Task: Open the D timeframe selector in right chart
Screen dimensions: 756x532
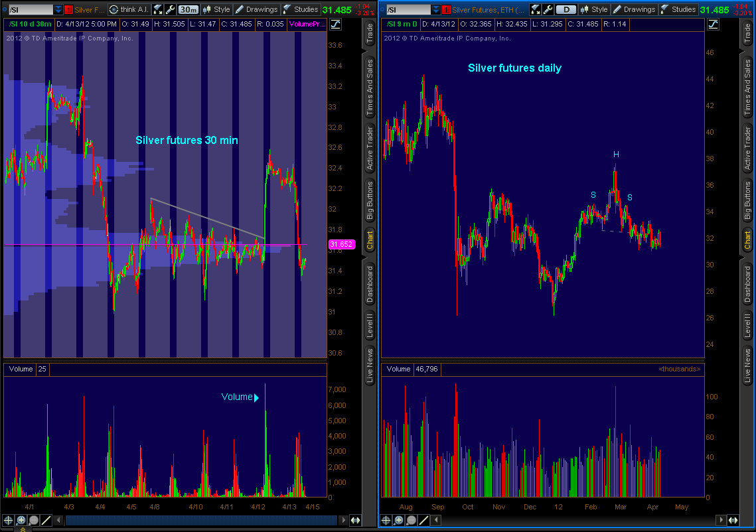Action: pos(566,9)
